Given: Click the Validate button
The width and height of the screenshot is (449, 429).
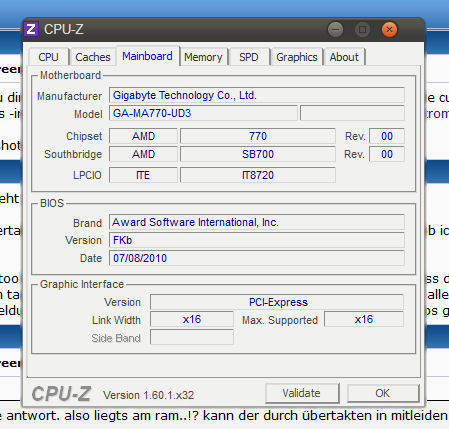Looking at the screenshot, I should click(x=302, y=393).
